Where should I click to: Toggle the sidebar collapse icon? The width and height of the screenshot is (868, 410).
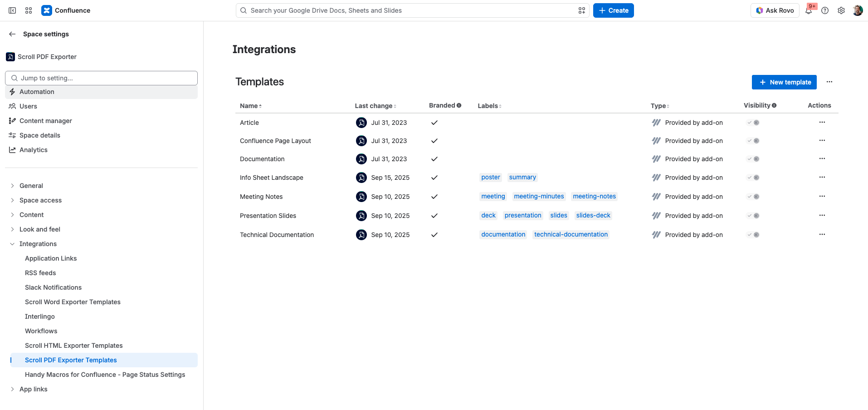[12, 10]
